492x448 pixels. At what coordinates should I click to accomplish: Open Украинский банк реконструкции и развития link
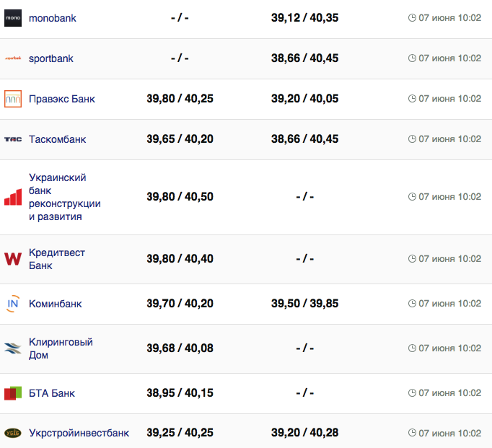(64, 197)
